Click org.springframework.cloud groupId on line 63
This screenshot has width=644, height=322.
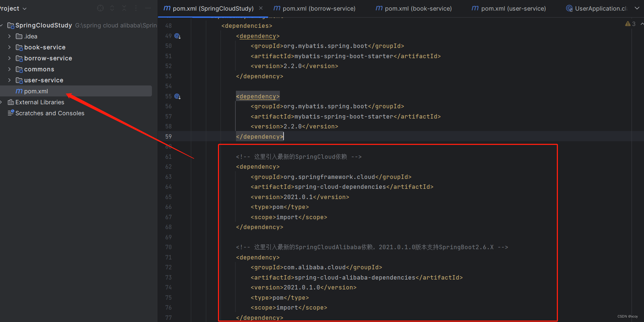coord(329,177)
